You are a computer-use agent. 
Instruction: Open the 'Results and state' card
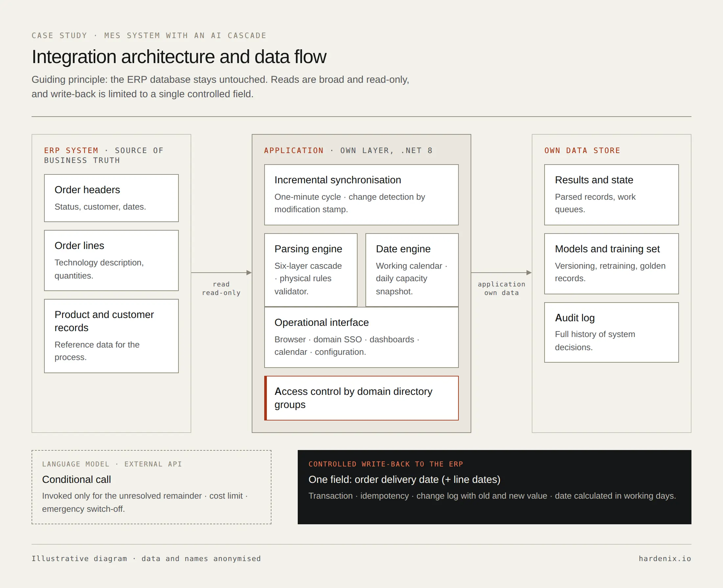(611, 195)
